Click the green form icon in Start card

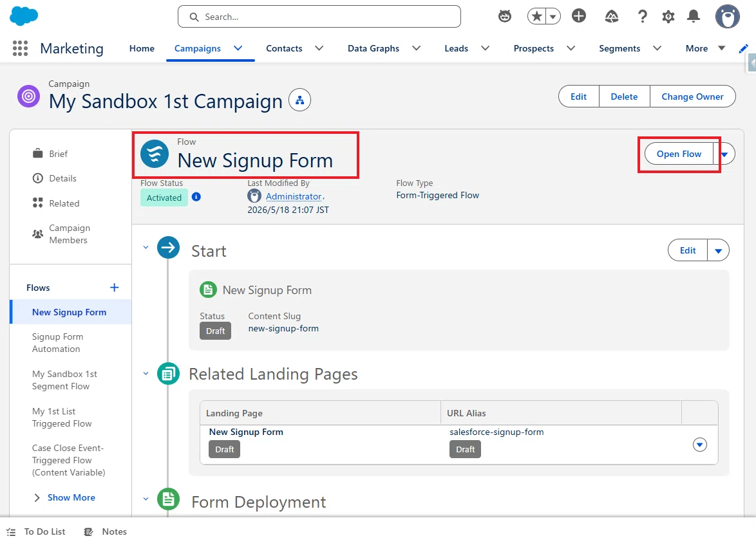pos(208,290)
